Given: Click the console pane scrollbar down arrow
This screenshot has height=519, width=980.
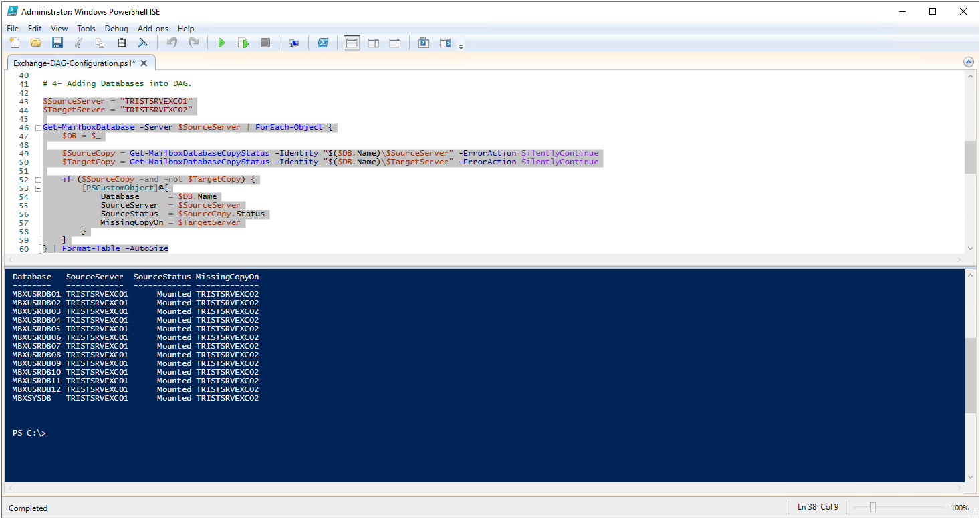Looking at the screenshot, I should 971,476.
